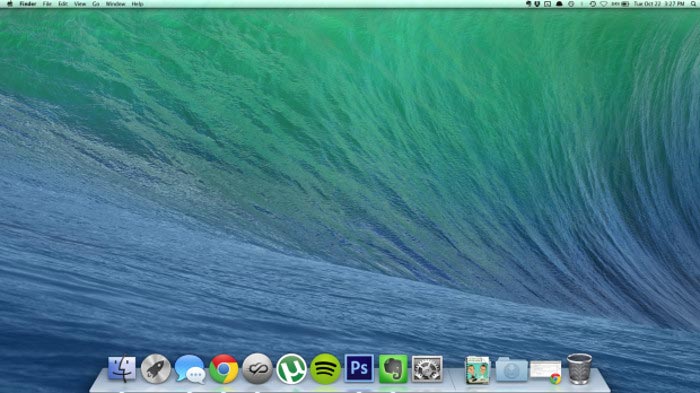
Task: Click the date and time display
Action: (659, 4)
